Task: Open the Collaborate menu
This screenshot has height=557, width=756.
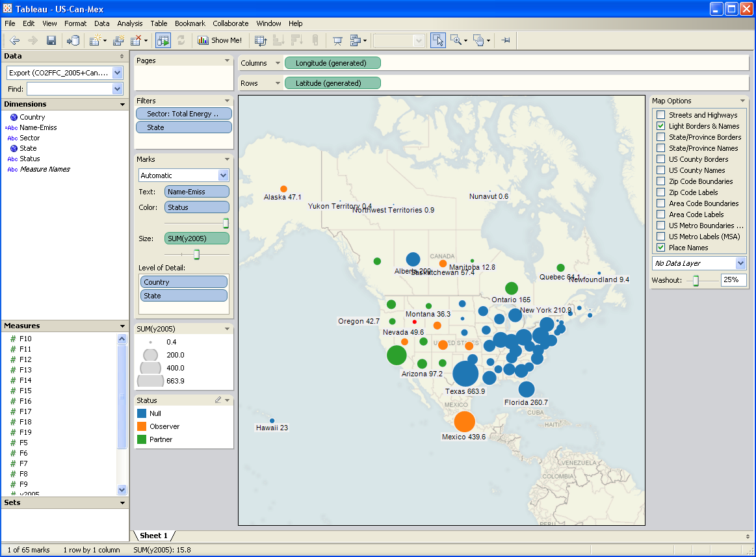Action: point(231,23)
